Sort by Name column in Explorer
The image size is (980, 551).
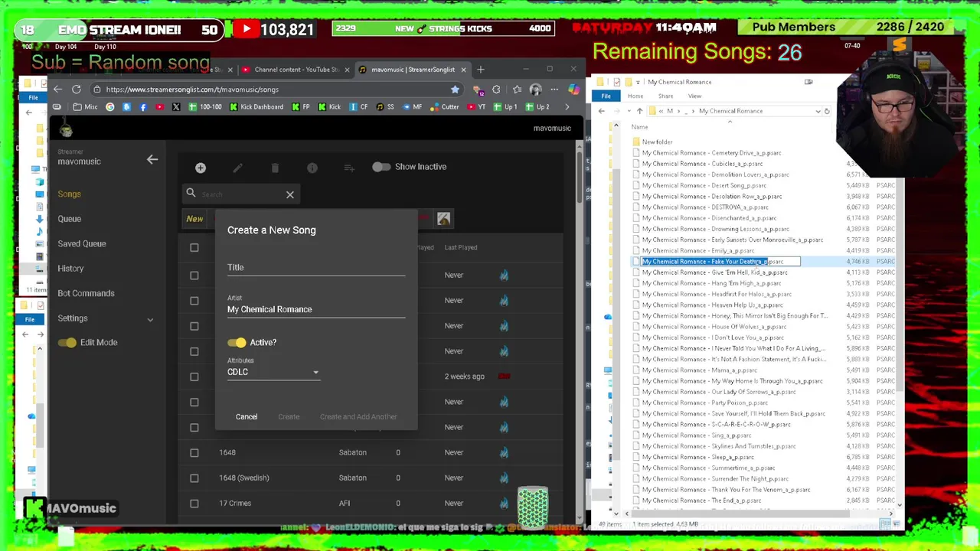point(639,127)
